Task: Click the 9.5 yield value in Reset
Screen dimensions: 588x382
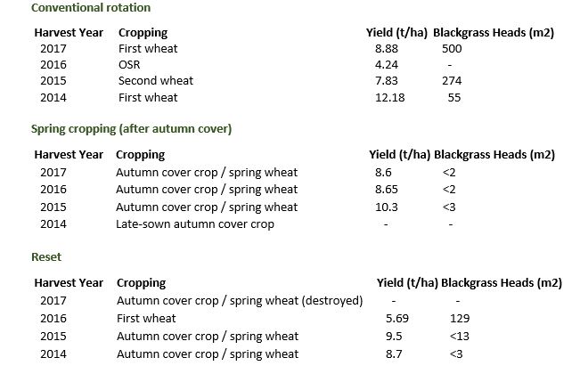Action: [394, 337]
